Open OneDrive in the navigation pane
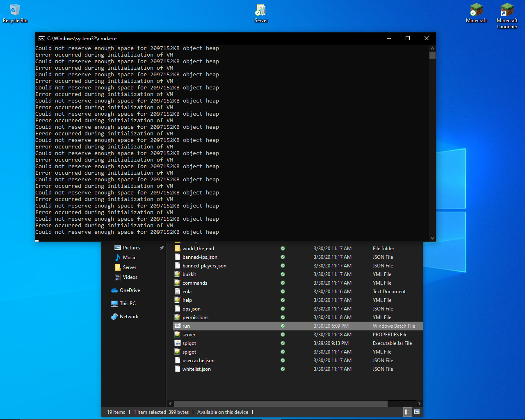This screenshot has height=420, width=525. coord(130,290)
